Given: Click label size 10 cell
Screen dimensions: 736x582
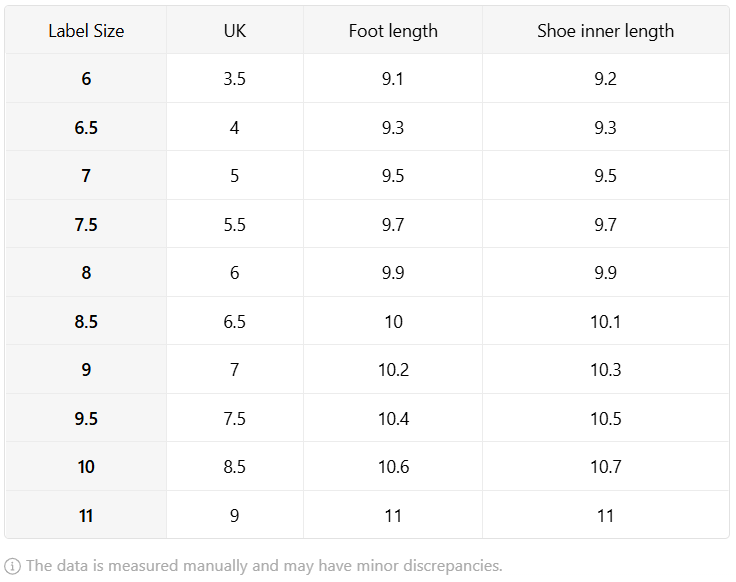Looking at the screenshot, I should [86, 467].
